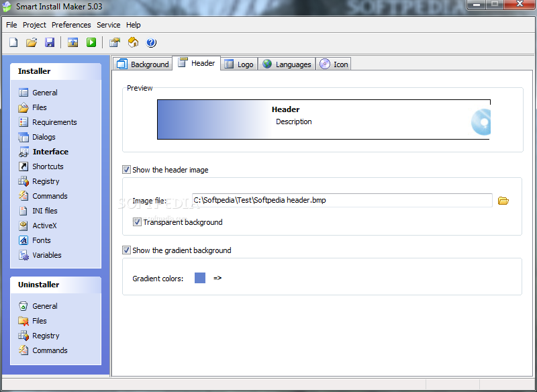This screenshot has height=392, width=537.
Task: Click the blue gradient start color swatch
Action: (200, 278)
